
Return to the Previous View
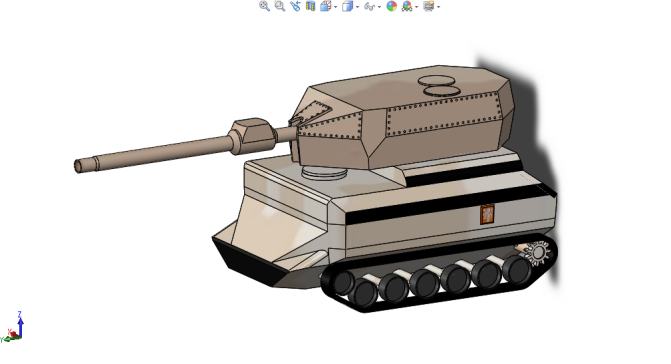[x=295, y=6]
